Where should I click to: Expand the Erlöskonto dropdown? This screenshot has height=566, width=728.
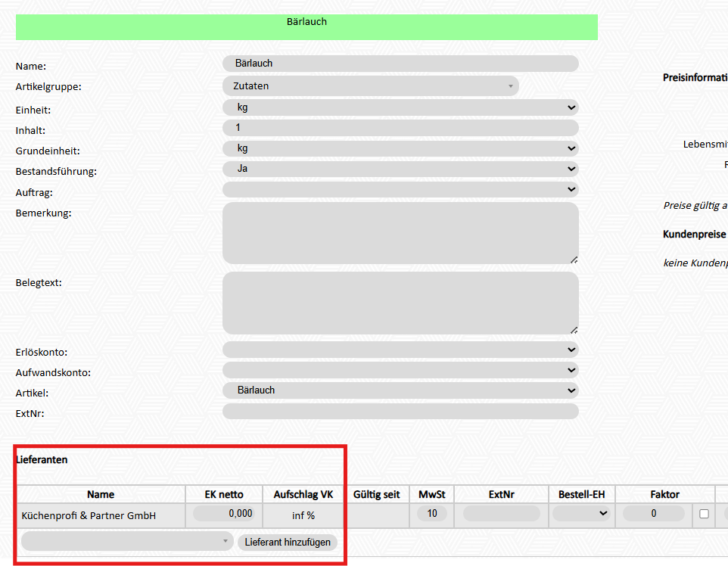tap(400, 350)
